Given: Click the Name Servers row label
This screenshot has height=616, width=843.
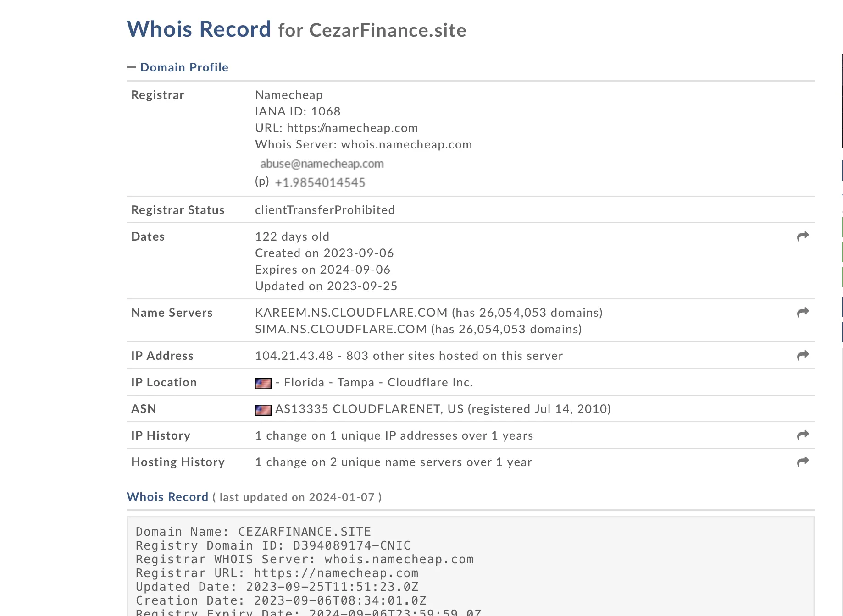Looking at the screenshot, I should tap(172, 313).
